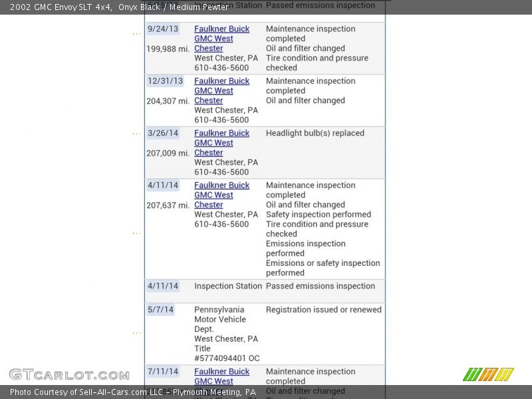
Task: Select the 199,988 mi. mileage text
Action: [168, 49]
